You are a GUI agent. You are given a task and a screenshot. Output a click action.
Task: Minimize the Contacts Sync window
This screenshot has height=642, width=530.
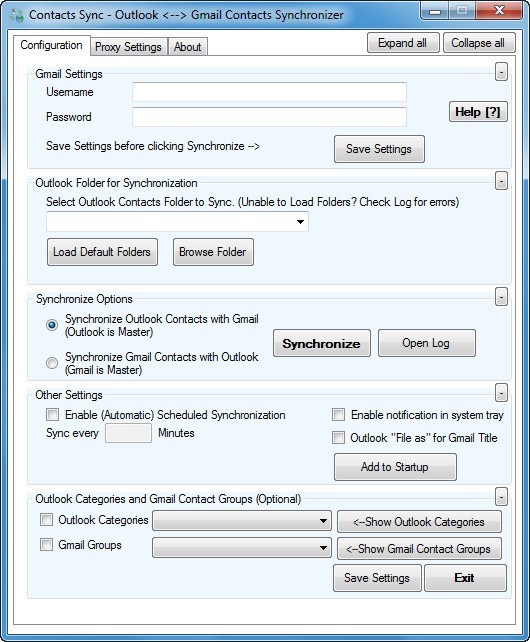click(435, 11)
